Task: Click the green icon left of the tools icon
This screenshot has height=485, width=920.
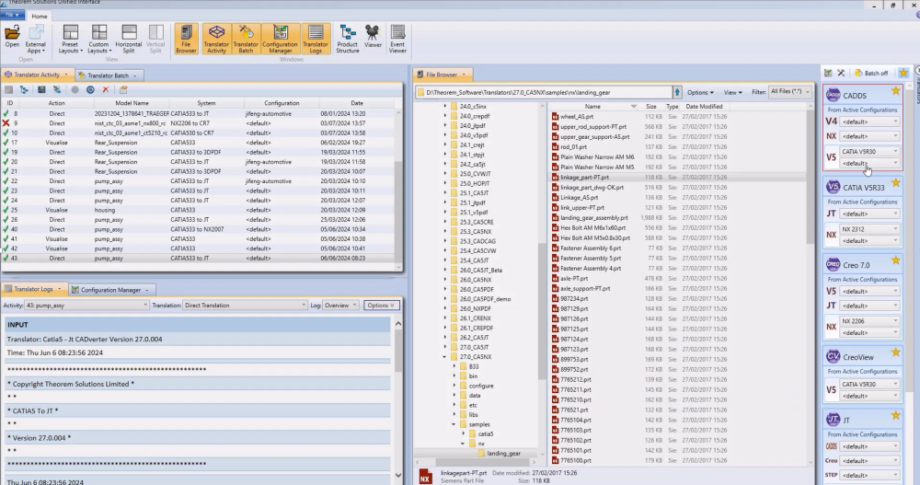Action: pos(828,73)
